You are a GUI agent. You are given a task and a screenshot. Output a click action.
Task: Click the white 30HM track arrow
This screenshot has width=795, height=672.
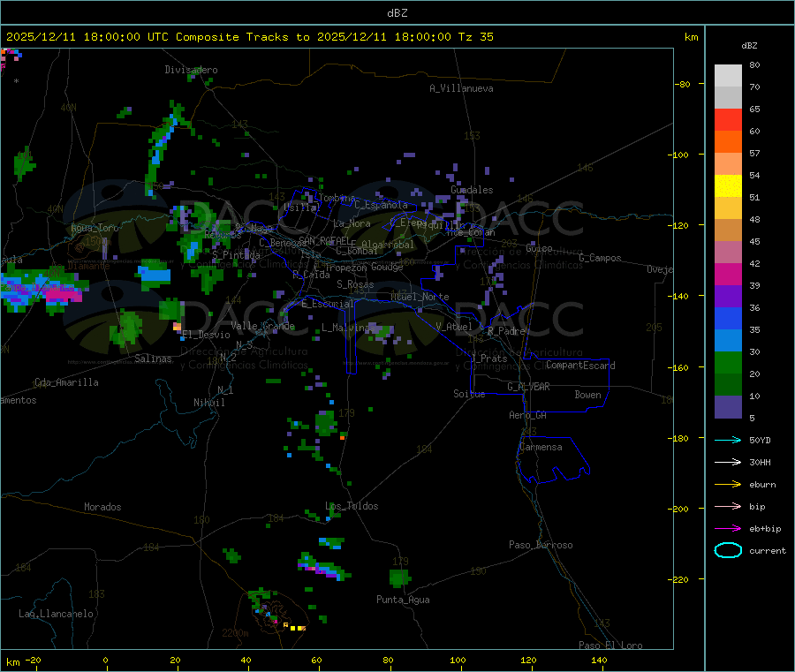[728, 462]
